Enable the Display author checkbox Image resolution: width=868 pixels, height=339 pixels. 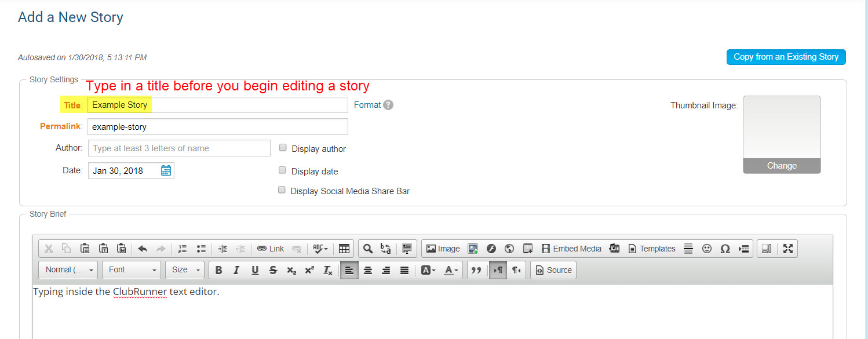[283, 148]
